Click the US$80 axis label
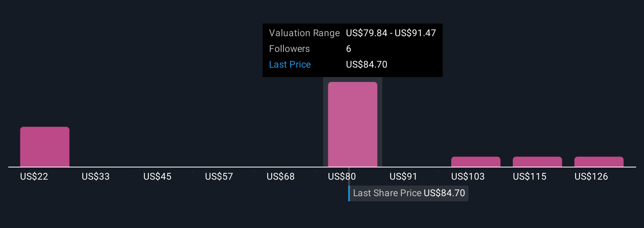 342,177
